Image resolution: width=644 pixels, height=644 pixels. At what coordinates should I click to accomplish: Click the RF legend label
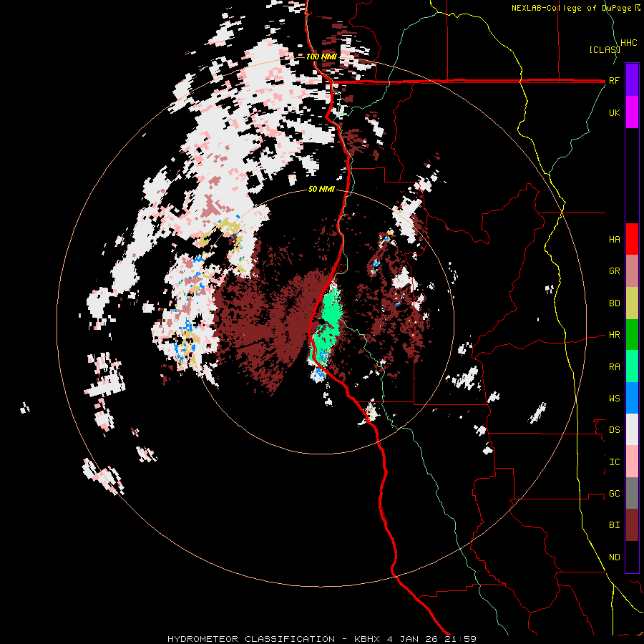(x=614, y=80)
